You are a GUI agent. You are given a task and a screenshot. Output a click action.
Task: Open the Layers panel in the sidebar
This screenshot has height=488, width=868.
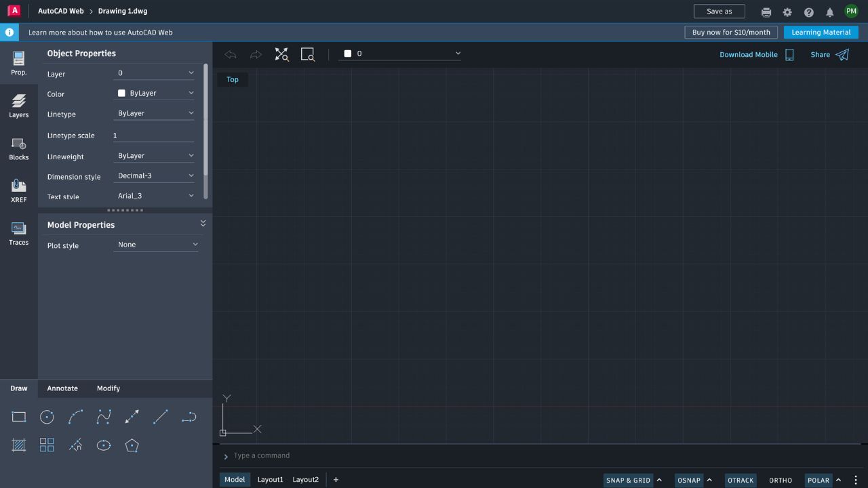(x=18, y=105)
